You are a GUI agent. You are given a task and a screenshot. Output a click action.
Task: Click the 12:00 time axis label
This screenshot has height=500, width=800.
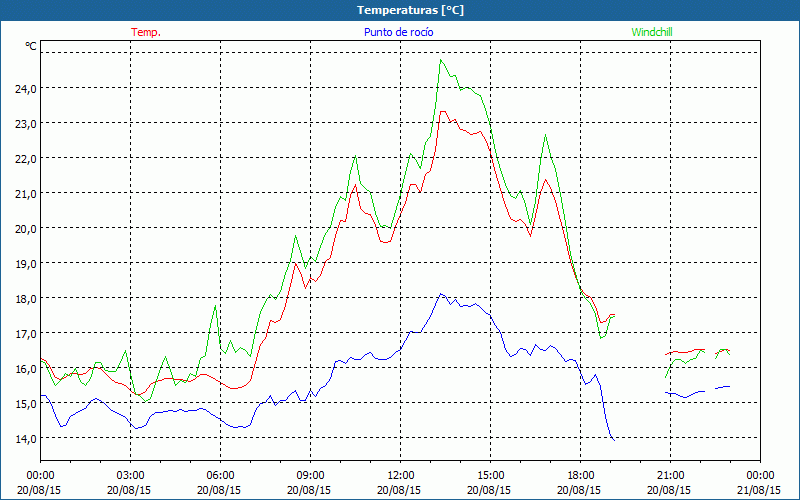pos(401,476)
